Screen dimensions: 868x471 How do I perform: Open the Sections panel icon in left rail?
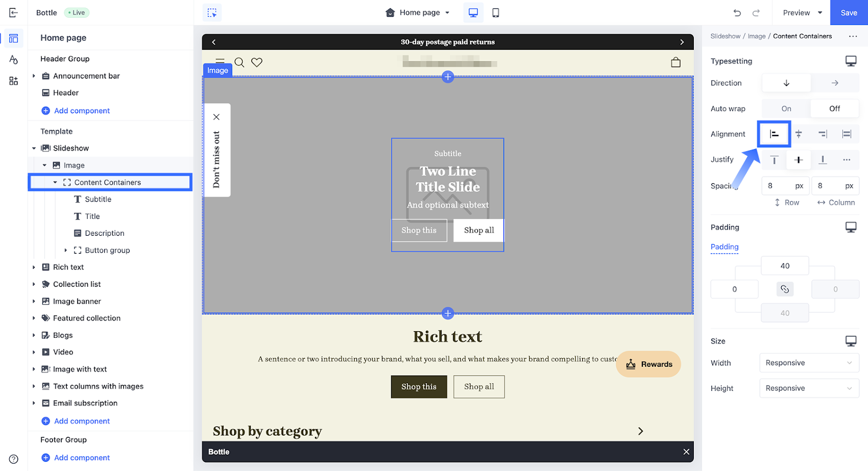[x=14, y=38]
